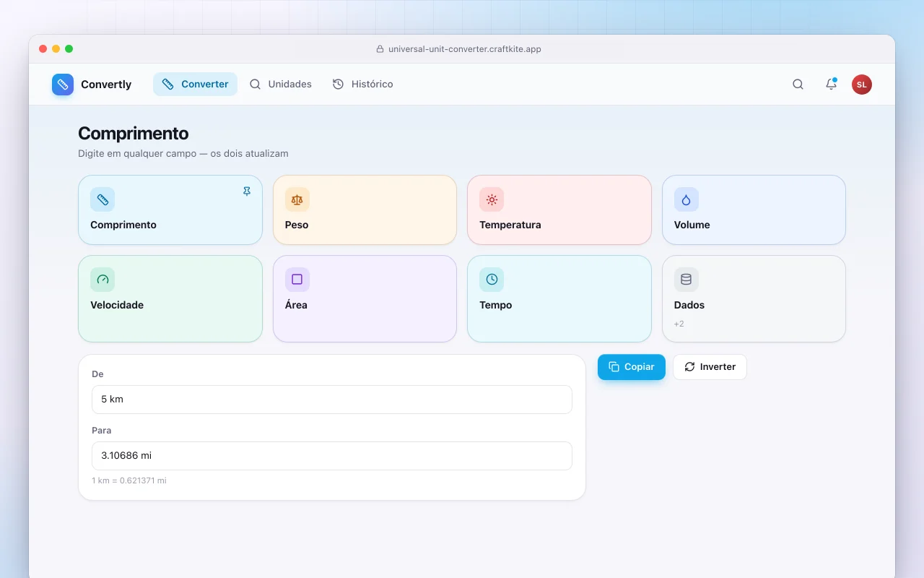The height and width of the screenshot is (578, 924).
Task: Click the Comprimento page heading
Action: point(134,134)
